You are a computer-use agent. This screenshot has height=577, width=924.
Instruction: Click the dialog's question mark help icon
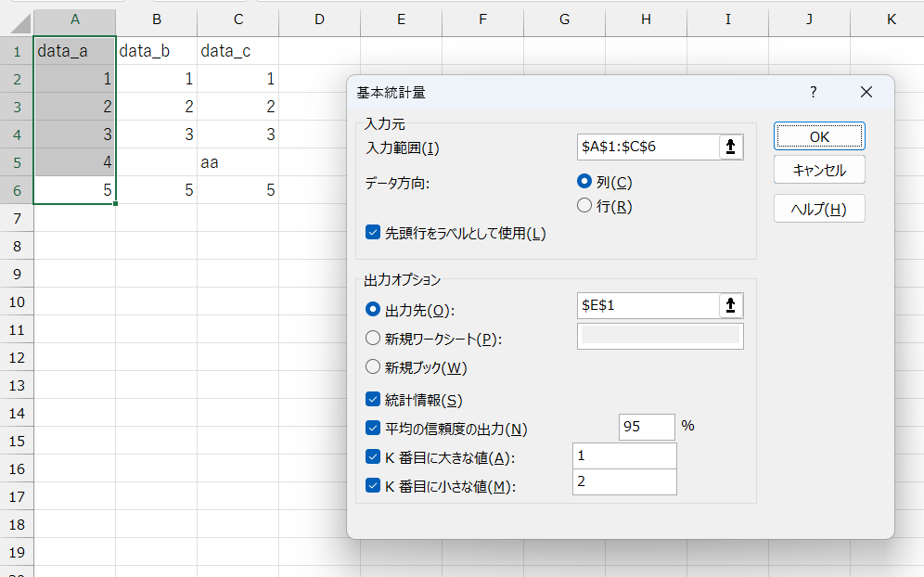(x=813, y=92)
